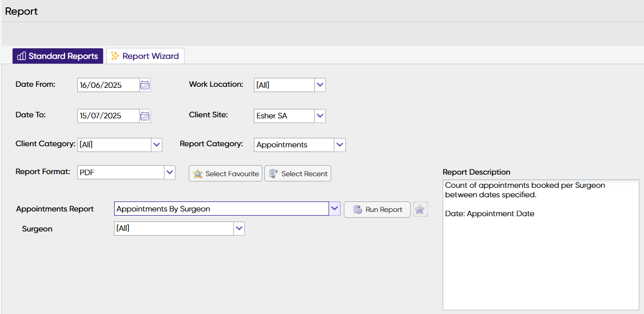
Task: Select the Standard Reports tab
Action: pyautogui.click(x=58, y=56)
